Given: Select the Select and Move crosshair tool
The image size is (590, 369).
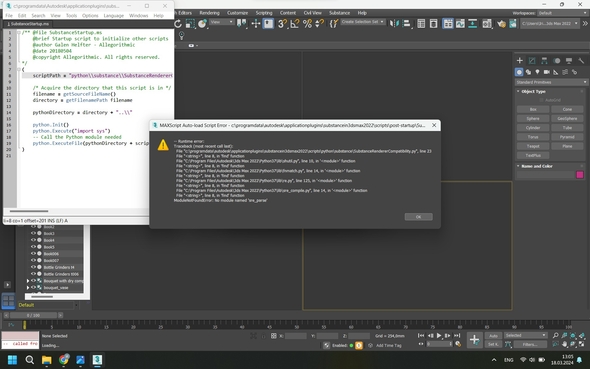Looking at the screenshot, I should [x=256, y=24].
